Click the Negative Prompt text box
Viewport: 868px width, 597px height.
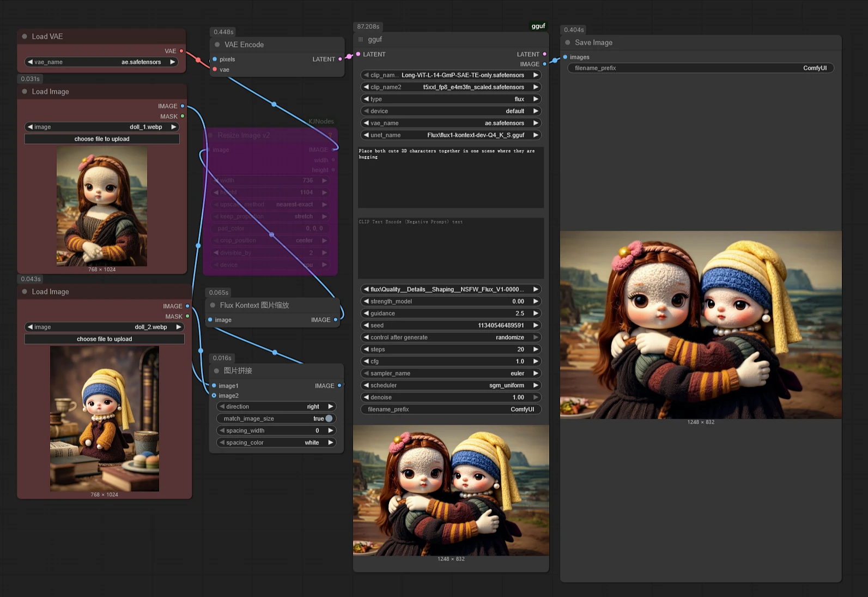(451, 248)
